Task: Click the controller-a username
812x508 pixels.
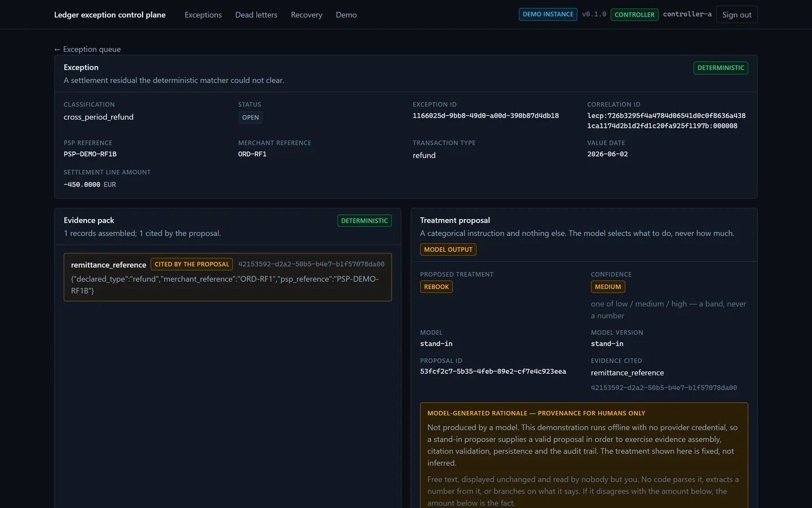Action: click(687, 14)
